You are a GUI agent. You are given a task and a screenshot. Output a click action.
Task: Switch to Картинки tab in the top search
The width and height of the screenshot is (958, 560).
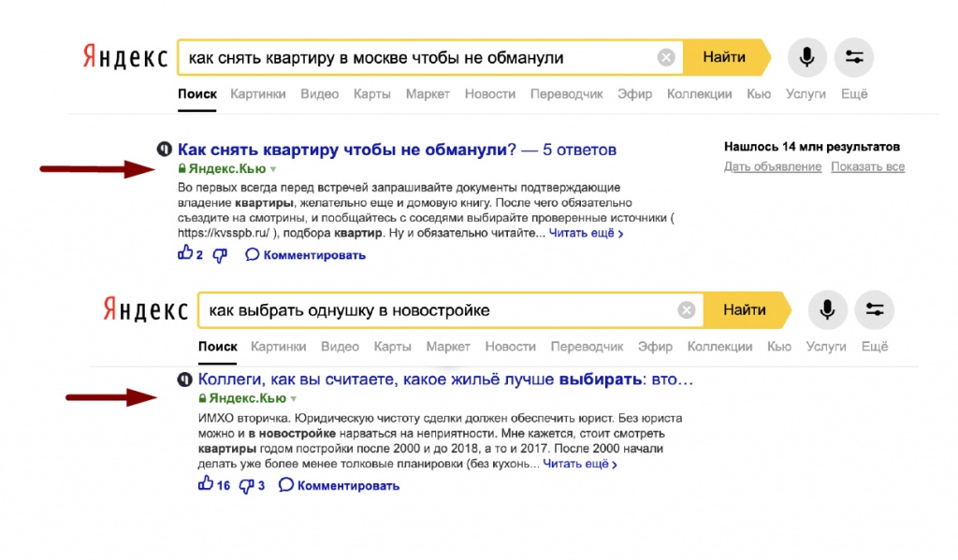(x=258, y=94)
